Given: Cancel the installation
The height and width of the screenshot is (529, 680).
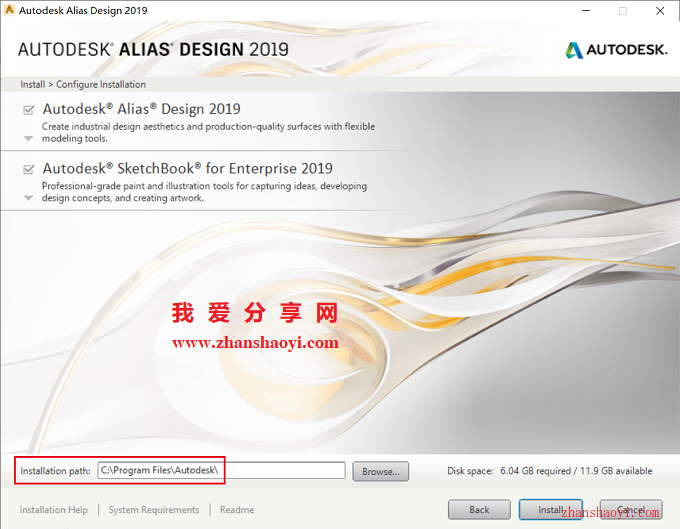Looking at the screenshot, I should [x=631, y=509].
